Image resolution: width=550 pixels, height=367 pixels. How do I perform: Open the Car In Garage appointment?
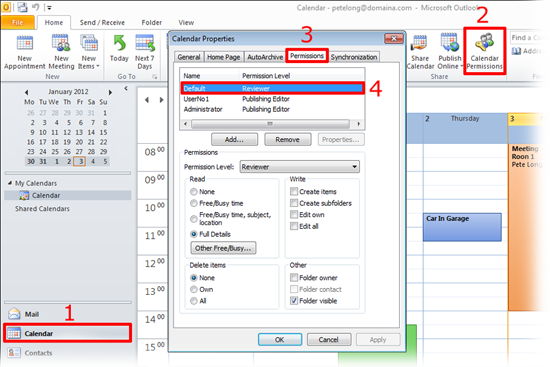(x=462, y=227)
